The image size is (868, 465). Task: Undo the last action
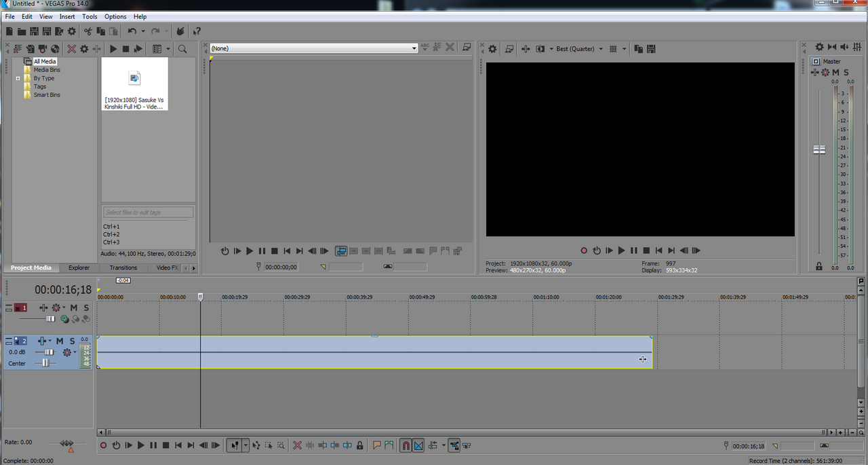pos(132,31)
